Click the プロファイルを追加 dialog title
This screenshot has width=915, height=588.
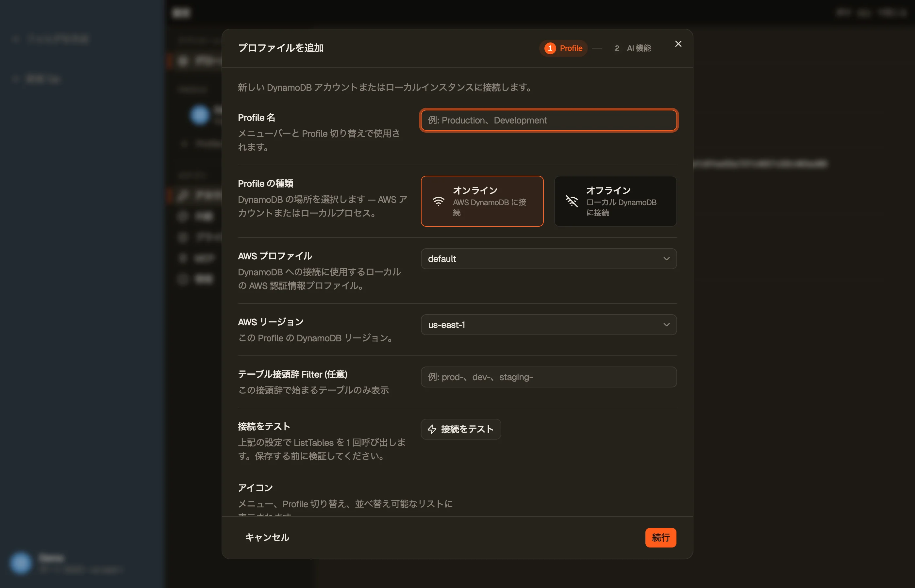pyautogui.click(x=281, y=48)
